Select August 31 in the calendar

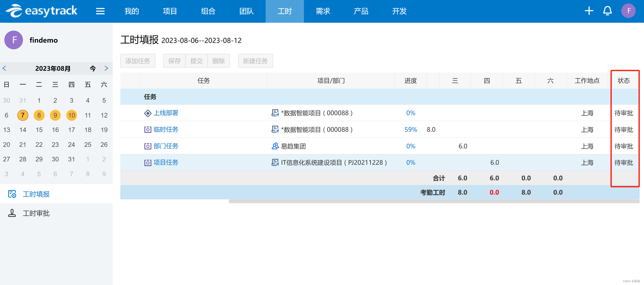pos(72,159)
